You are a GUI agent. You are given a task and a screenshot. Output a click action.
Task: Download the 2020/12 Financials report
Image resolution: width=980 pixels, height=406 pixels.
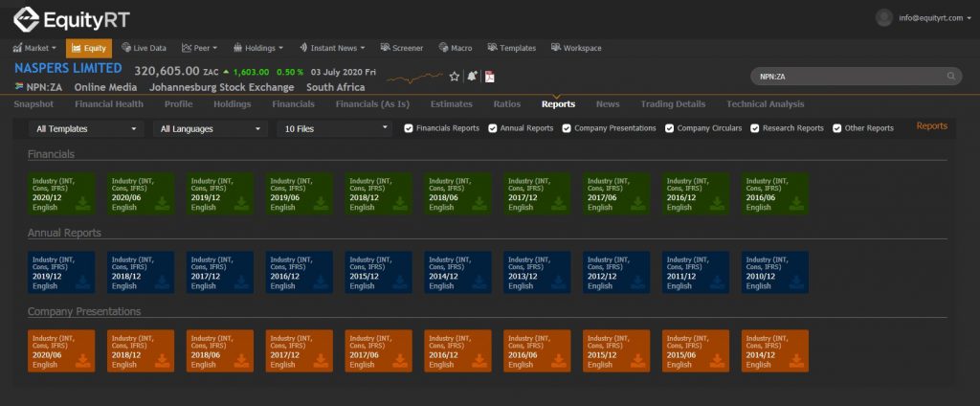[x=82, y=203]
